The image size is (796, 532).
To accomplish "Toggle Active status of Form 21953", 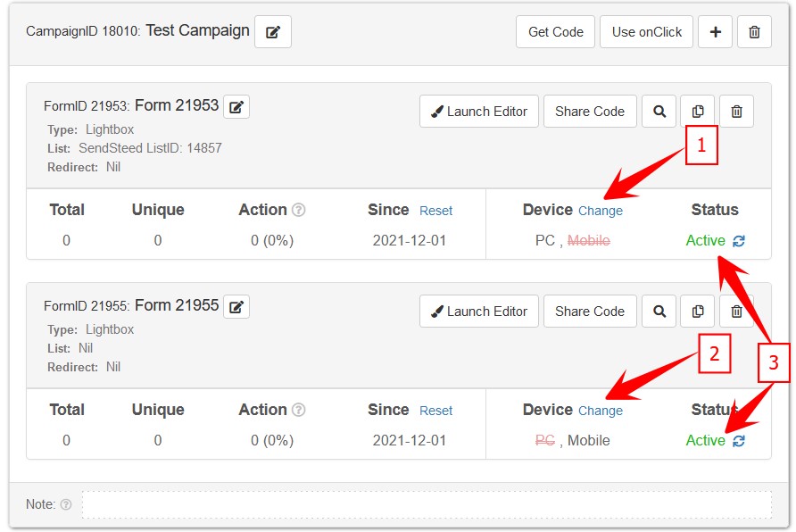I will point(739,241).
